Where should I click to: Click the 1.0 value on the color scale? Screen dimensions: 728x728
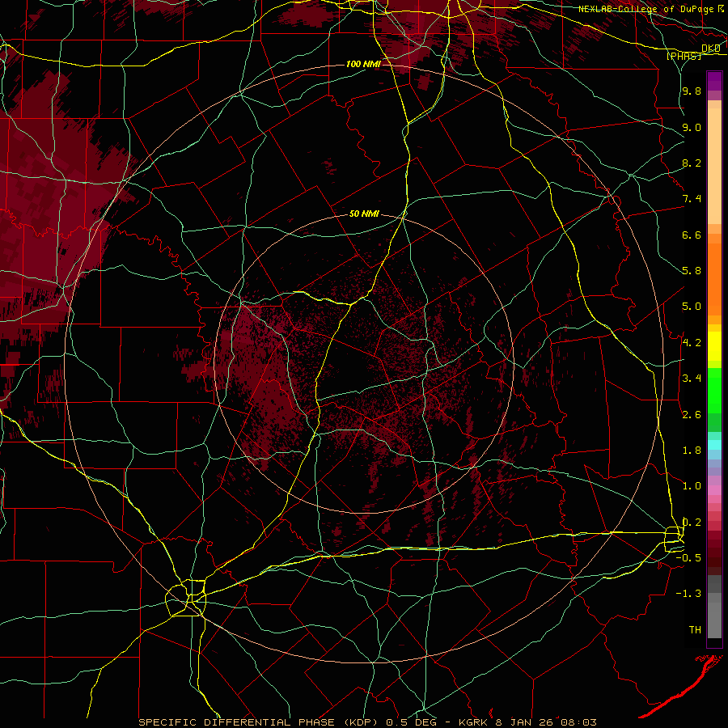click(692, 486)
